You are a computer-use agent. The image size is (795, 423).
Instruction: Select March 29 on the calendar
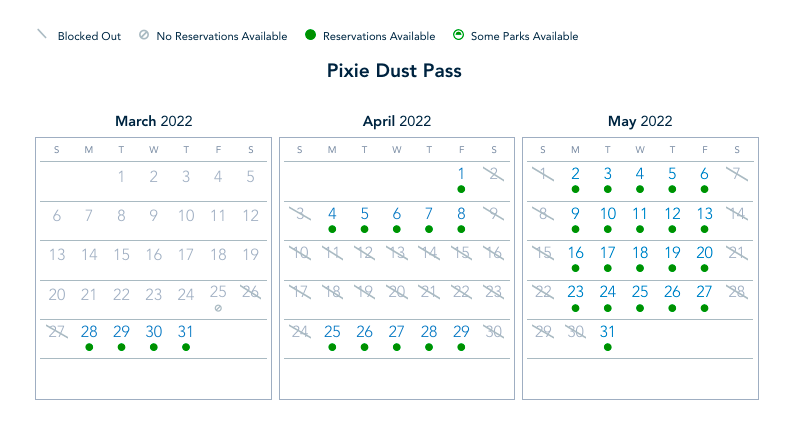pos(121,331)
